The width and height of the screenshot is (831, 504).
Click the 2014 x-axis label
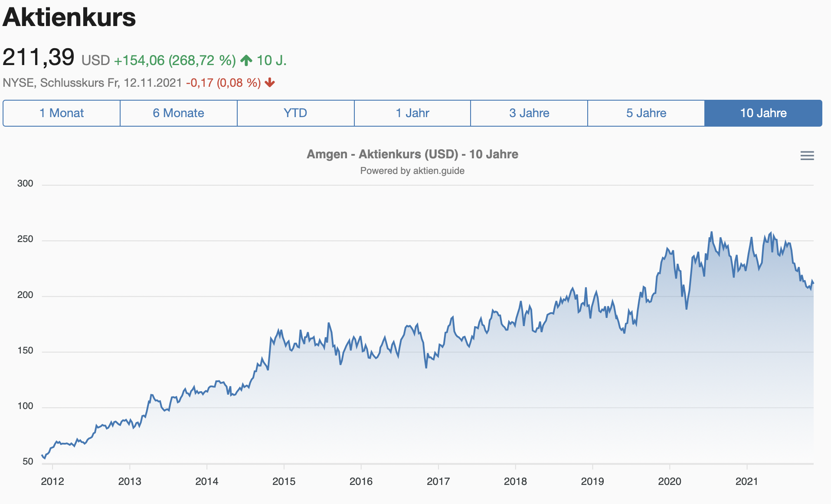click(x=207, y=481)
